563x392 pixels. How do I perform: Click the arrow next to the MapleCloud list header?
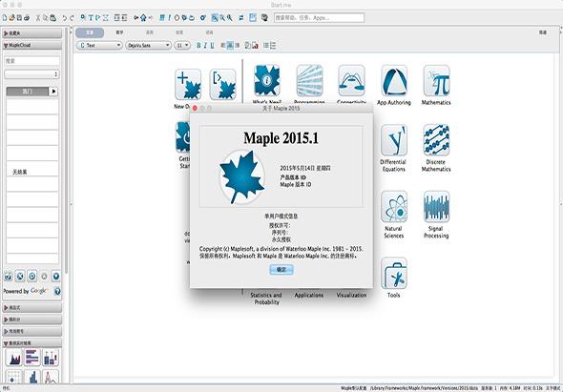click(x=53, y=92)
